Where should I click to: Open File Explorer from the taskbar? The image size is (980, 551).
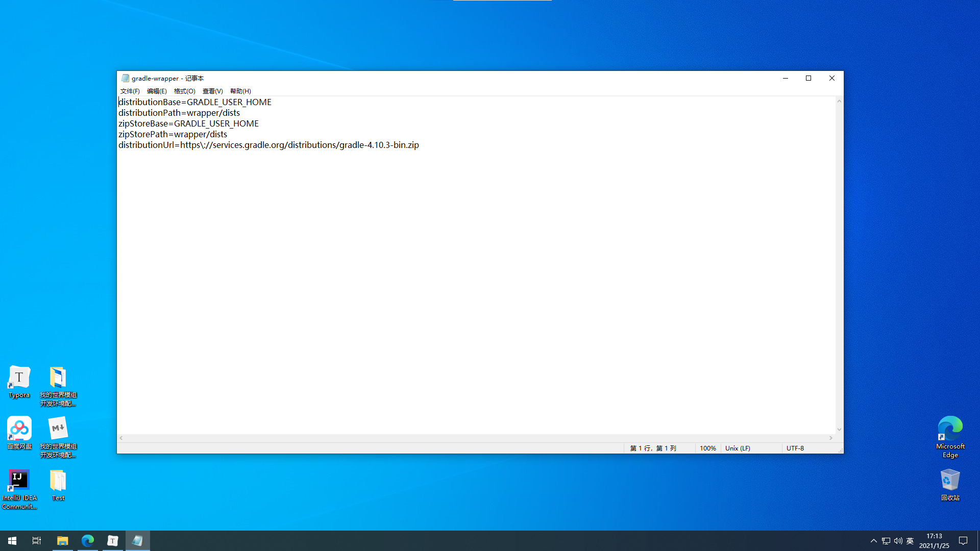[x=62, y=541]
